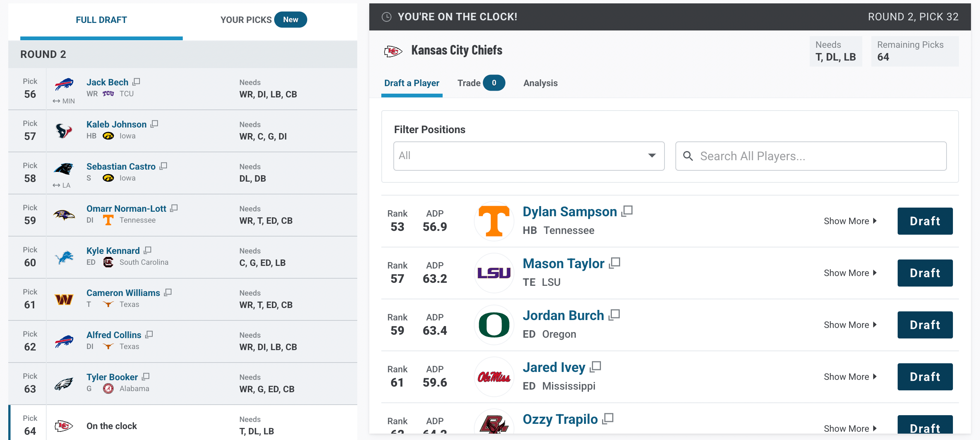Expand Show More for Jared Ivey
Screen dimensions: 980x440
pyautogui.click(x=850, y=377)
